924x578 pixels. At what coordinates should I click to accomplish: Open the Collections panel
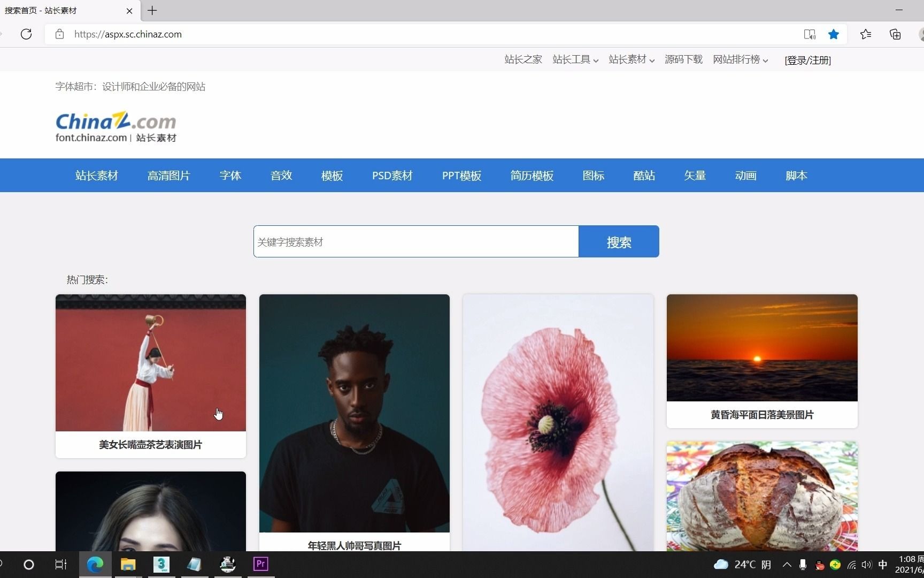pyautogui.click(x=895, y=34)
